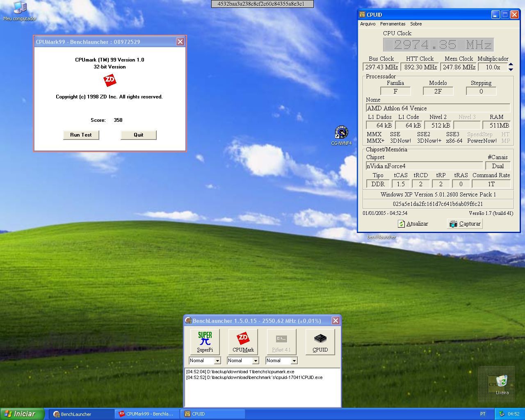This screenshot has width=525, height=420.
Task: Click Mem Clock 247.86 MHz value
Action: point(459,67)
